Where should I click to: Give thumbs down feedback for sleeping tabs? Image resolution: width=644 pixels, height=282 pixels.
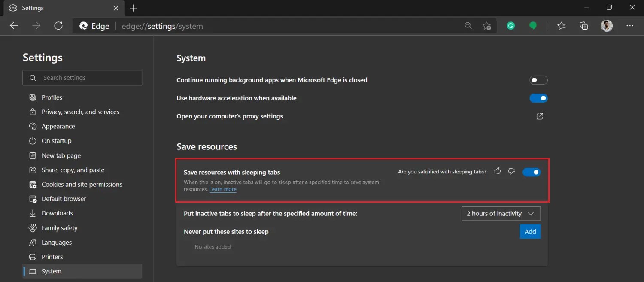click(x=511, y=171)
